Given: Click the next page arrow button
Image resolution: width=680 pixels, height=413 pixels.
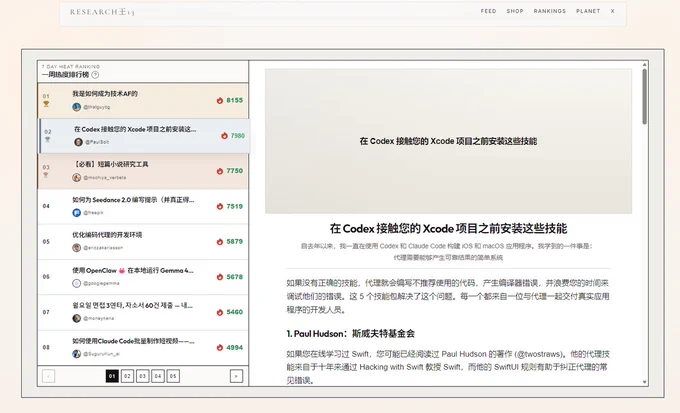Looking at the screenshot, I should click(x=236, y=376).
